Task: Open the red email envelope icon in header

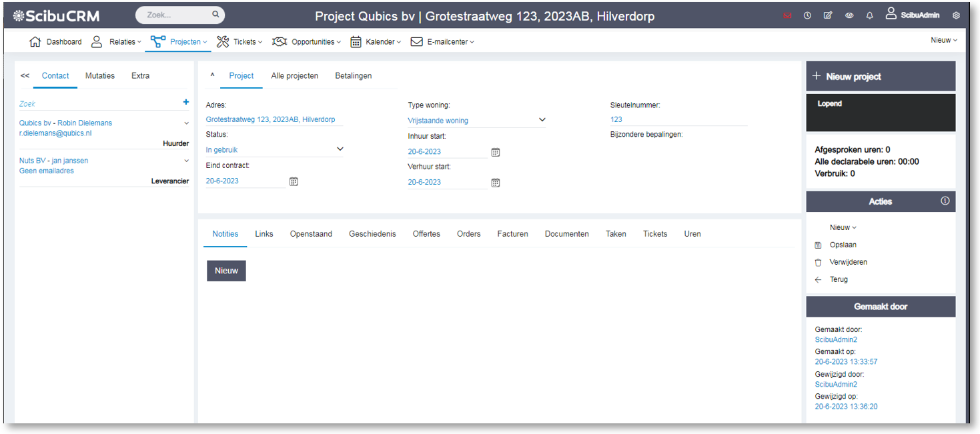Action: 787,16
